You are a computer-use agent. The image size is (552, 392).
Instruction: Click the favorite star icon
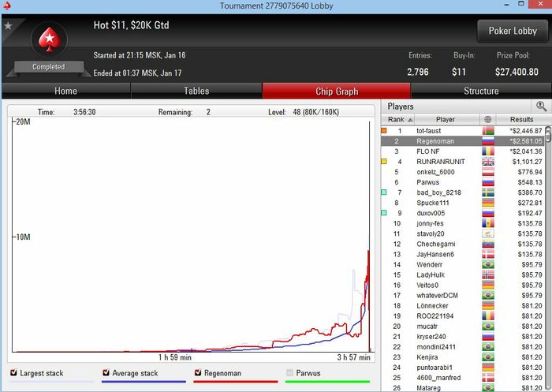click(x=8, y=26)
